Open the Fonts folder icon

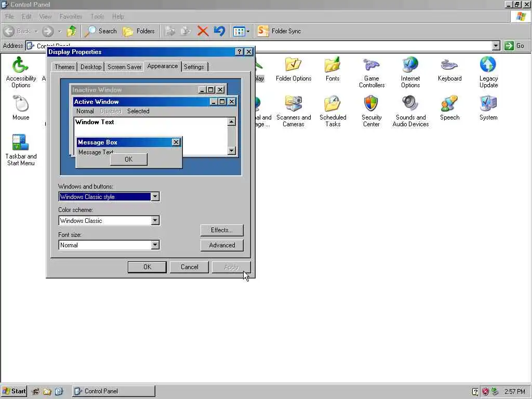click(x=332, y=69)
